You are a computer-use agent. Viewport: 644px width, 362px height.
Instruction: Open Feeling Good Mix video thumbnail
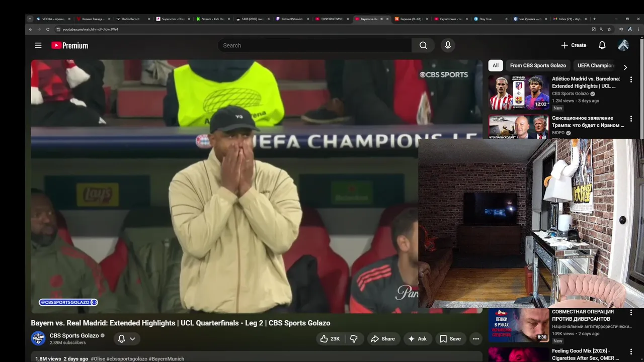coord(519,354)
